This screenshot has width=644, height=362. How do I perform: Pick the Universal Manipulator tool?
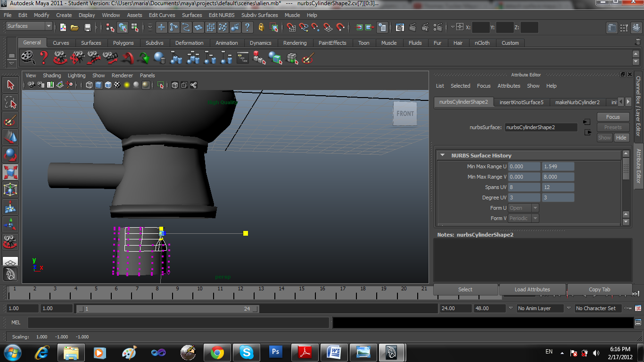coord(10,190)
